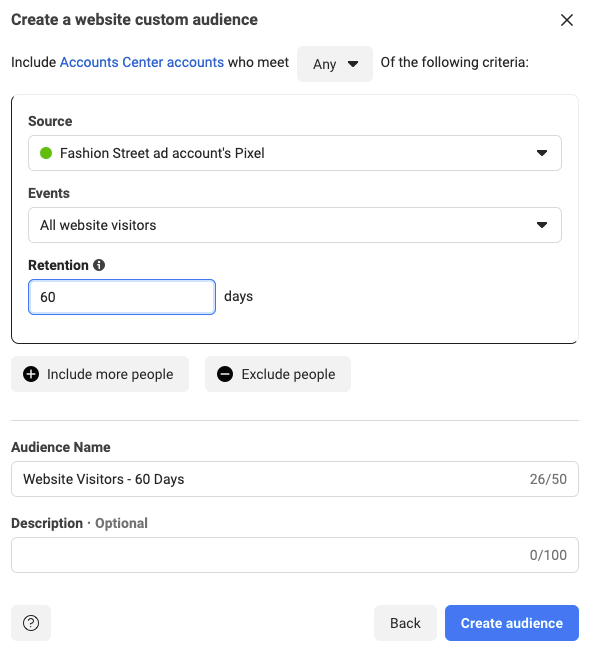Click the minus icon on Exclude people
The height and width of the screenshot is (647, 591).
pos(225,374)
